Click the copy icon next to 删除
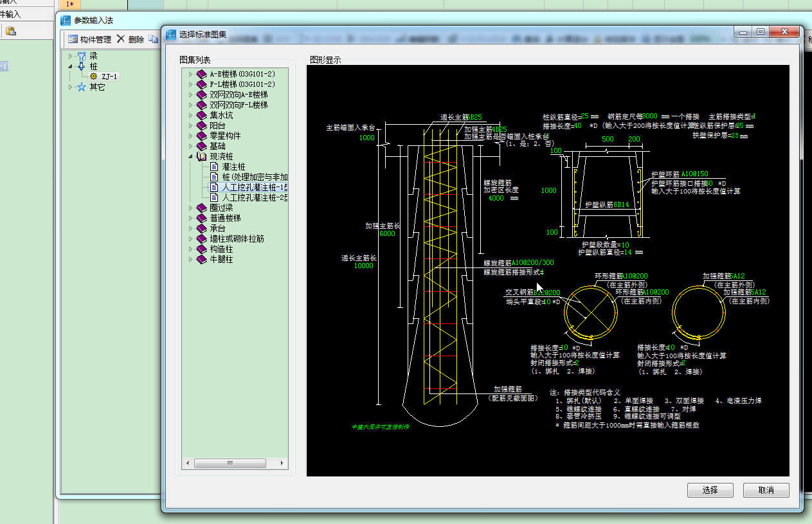The image size is (812, 524). coord(153,39)
